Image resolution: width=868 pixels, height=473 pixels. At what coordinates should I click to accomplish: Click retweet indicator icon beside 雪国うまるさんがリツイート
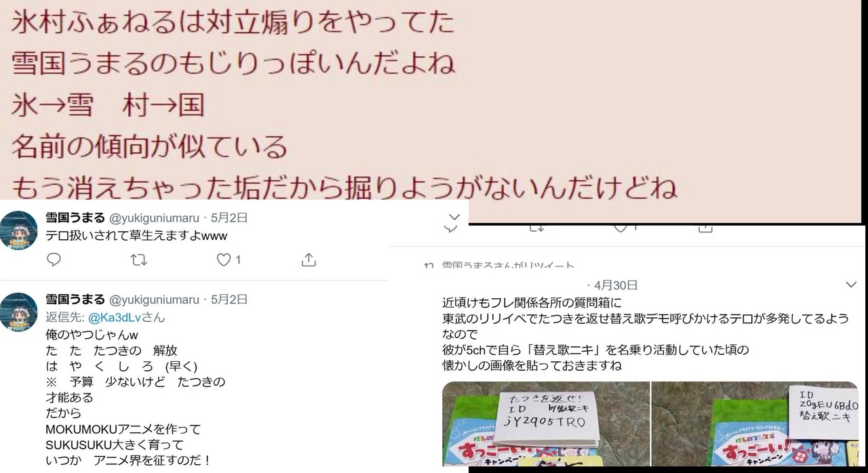tap(427, 266)
